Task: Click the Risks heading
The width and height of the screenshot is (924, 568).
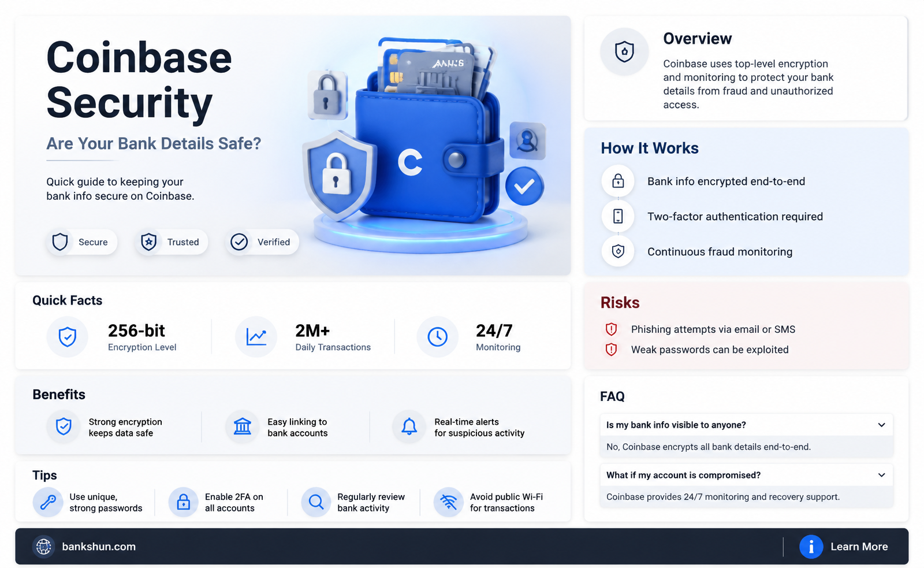Action: click(620, 303)
